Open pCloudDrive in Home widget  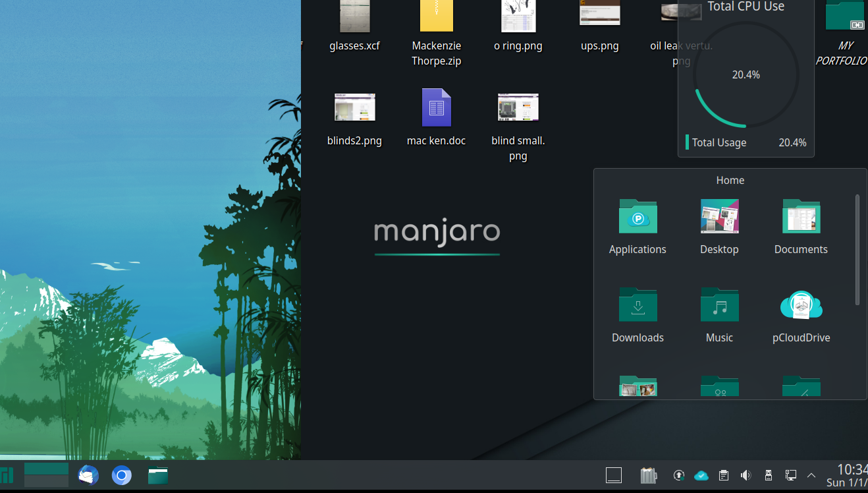point(801,315)
